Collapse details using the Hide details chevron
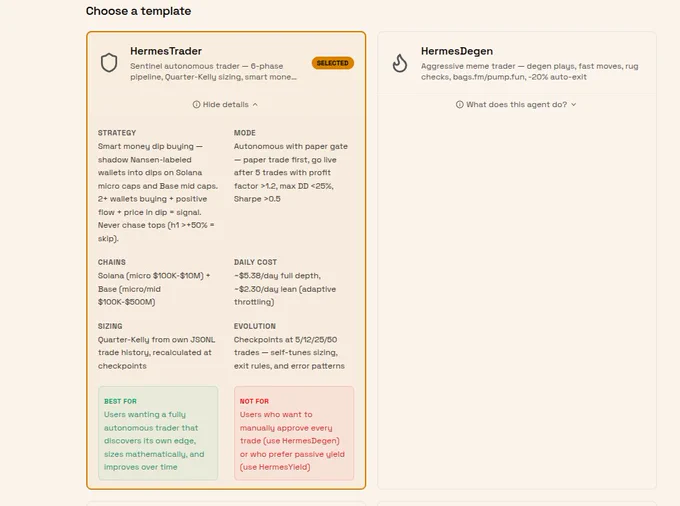Screen dimensions: 680x506 (x=255, y=104)
